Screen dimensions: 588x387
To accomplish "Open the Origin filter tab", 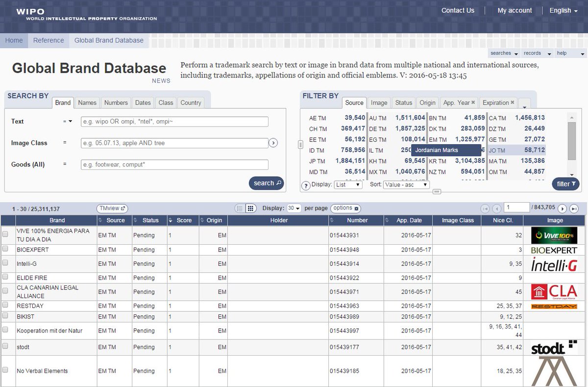I will [427, 103].
